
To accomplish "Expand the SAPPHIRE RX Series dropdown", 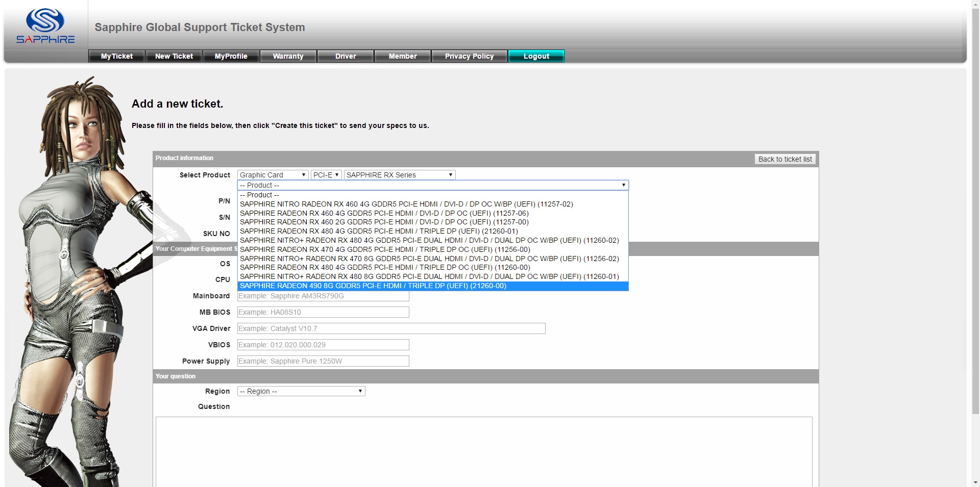I will coord(399,175).
